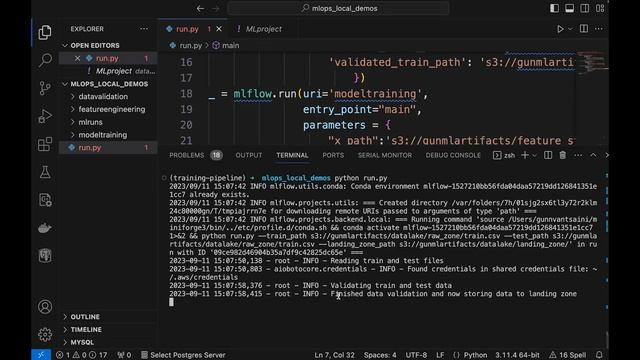Open the Debug Console tab

tap(453, 155)
